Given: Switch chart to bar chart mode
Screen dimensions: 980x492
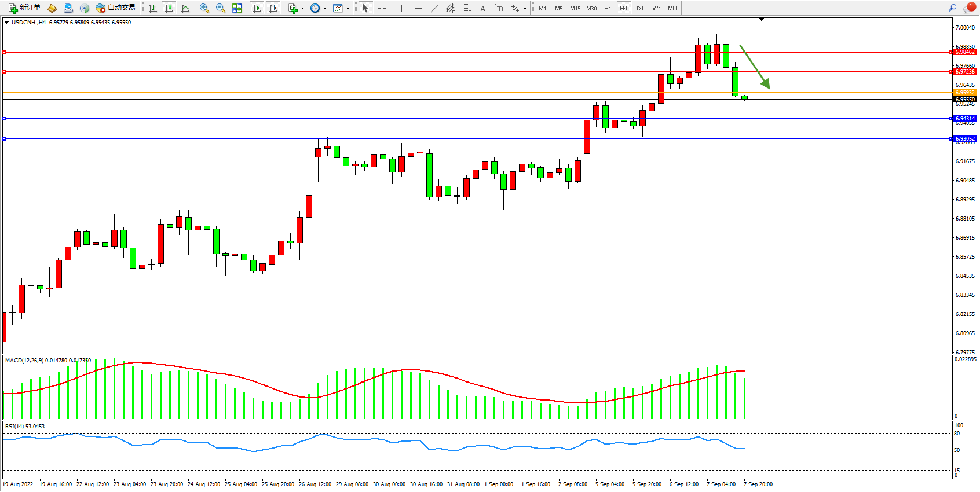Looking at the screenshot, I should point(153,8).
